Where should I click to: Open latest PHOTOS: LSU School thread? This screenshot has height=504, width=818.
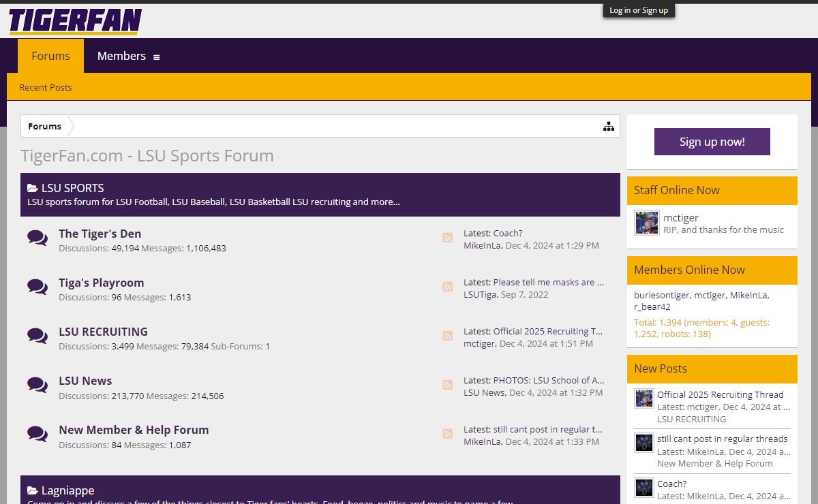tap(549, 380)
